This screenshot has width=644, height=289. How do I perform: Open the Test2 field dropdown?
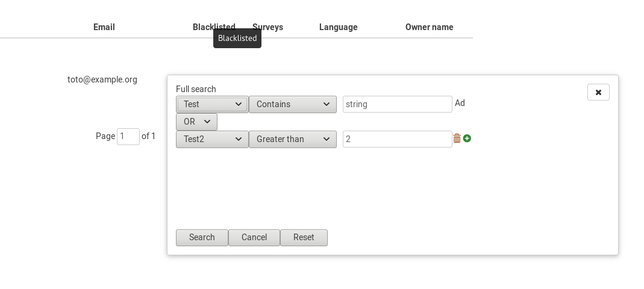pyautogui.click(x=212, y=139)
